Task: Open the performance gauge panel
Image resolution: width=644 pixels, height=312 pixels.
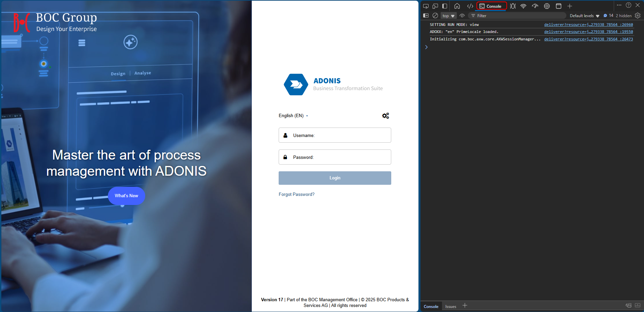Action: click(x=535, y=6)
